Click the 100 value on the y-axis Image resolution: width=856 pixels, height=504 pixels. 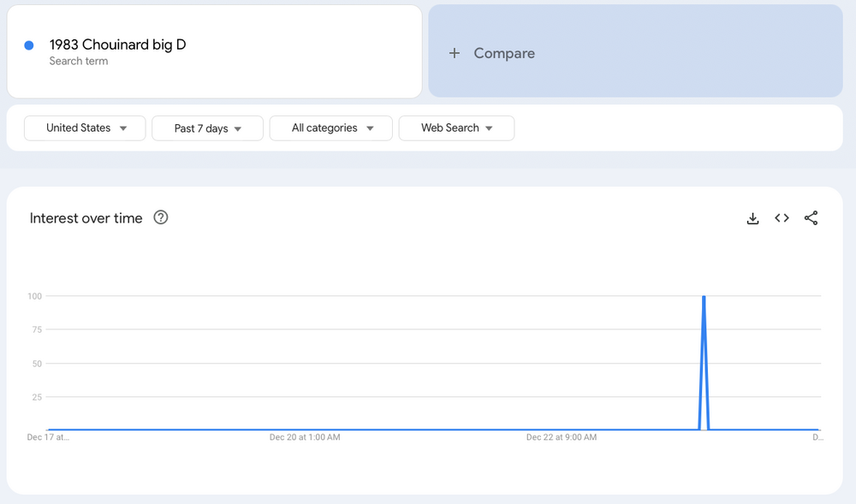coord(35,296)
